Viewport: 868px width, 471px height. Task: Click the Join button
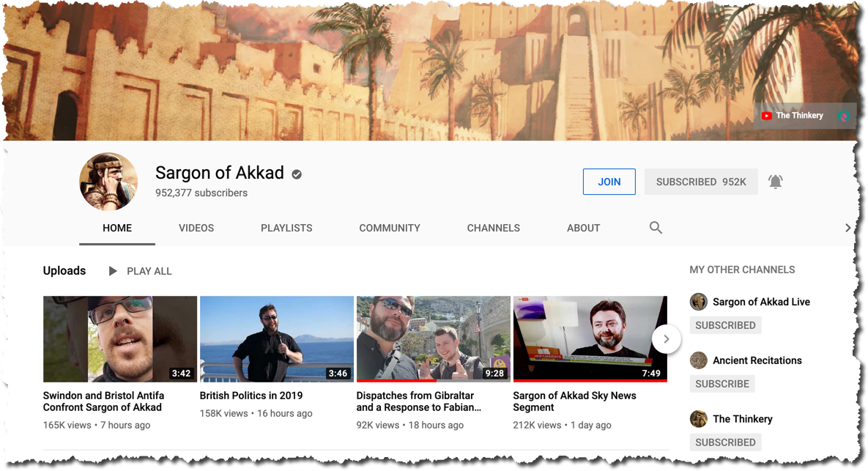click(x=609, y=182)
